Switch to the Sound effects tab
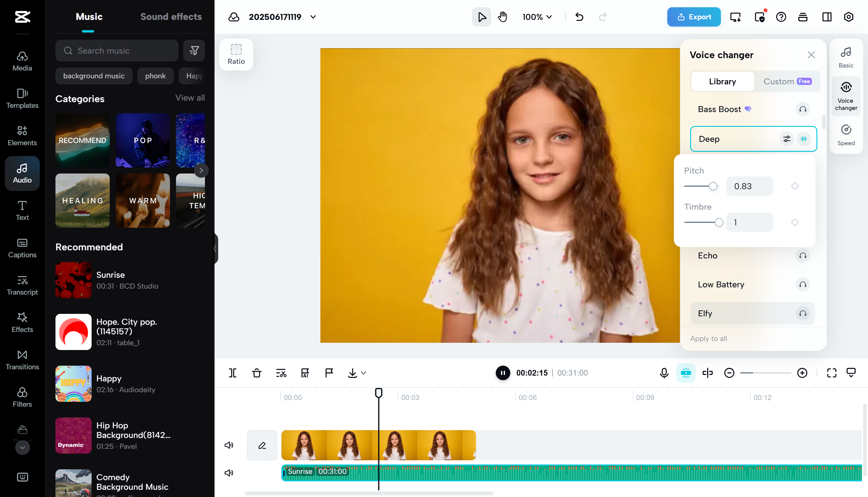The width and height of the screenshot is (868, 497). pyautogui.click(x=171, y=16)
